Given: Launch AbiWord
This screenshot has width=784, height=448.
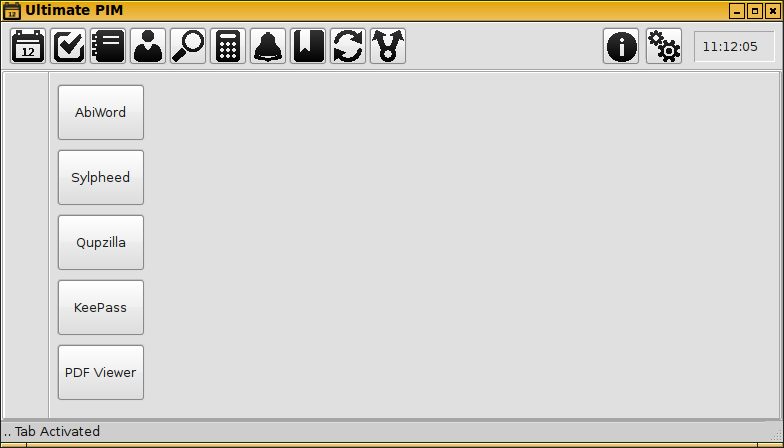Looking at the screenshot, I should (101, 112).
